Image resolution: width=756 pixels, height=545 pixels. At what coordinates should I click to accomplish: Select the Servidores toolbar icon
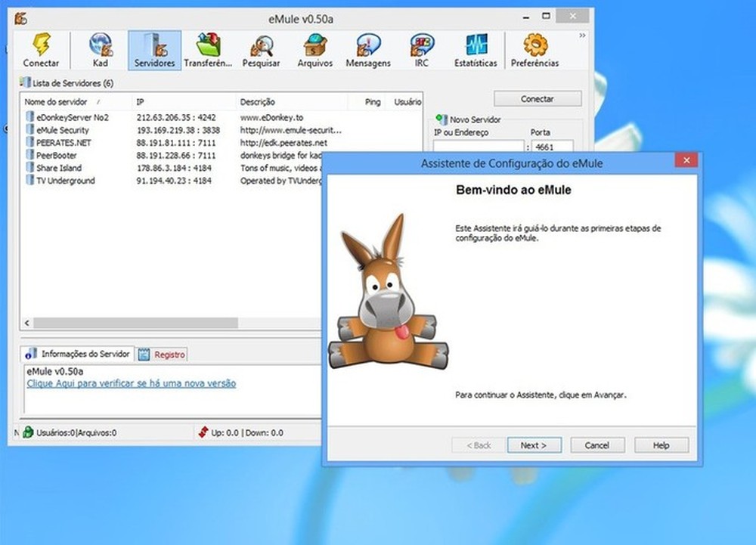(x=153, y=48)
